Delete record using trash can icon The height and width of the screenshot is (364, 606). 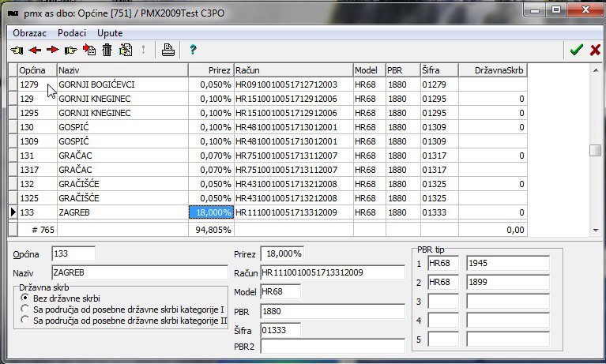click(x=107, y=50)
